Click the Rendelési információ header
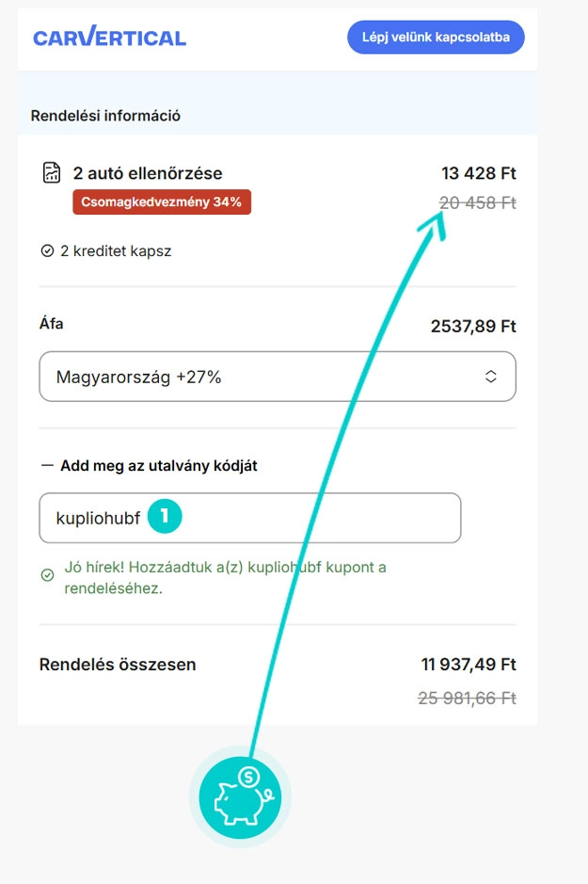The width and height of the screenshot is (588, 884). (x=105, y=116)
